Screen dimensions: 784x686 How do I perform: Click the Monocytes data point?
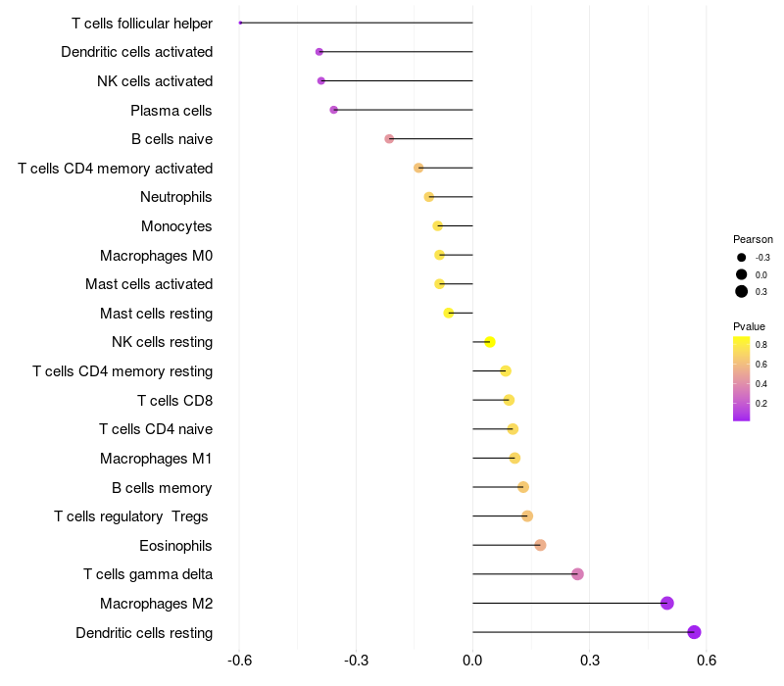pos(437,226)
